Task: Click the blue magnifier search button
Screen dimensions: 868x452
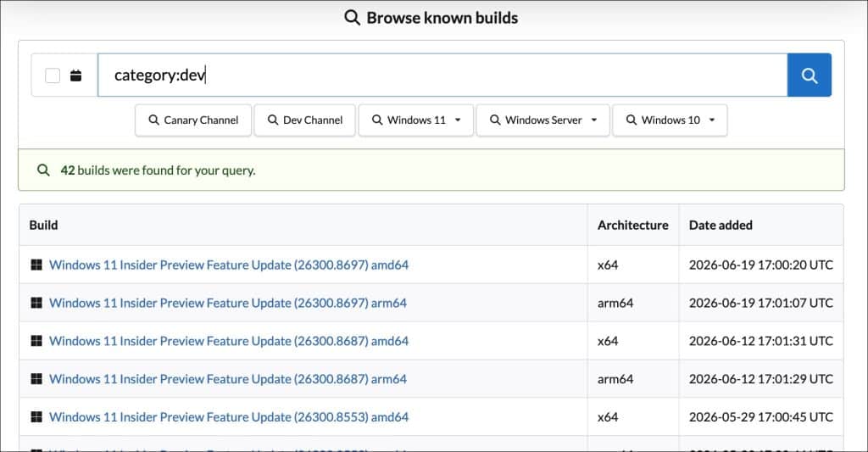Action: pyautogui.click(x=809, y=75)
